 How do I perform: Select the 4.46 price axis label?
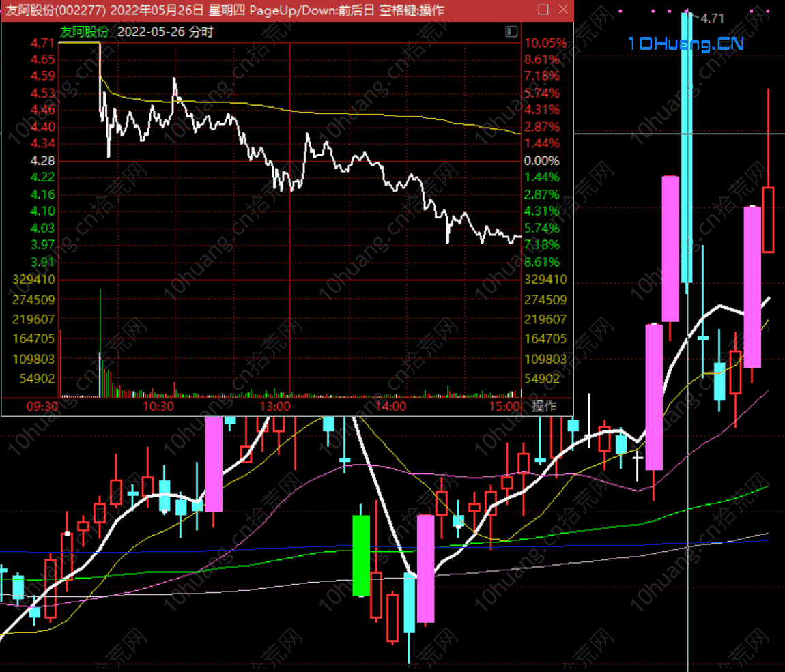[x=42, y=110]
